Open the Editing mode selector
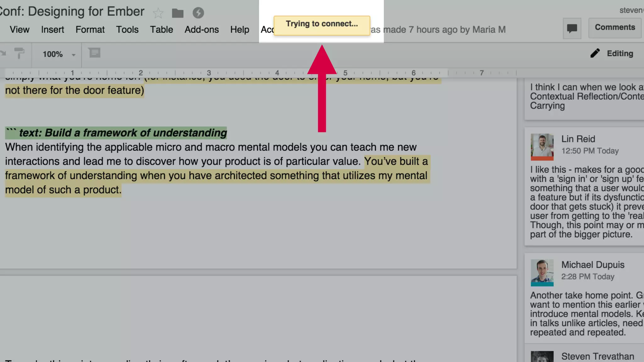The width and height of the screenshot is (644, 362). click(619, 53)
